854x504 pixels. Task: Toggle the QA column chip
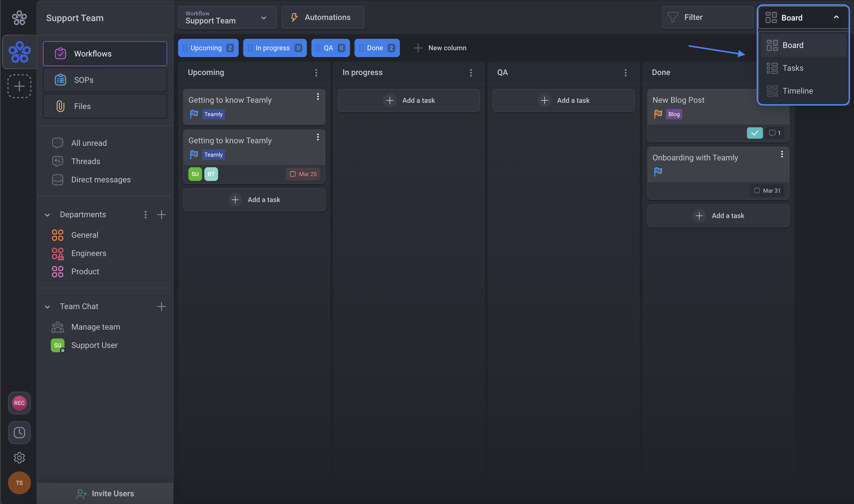[x=330, y=48]
